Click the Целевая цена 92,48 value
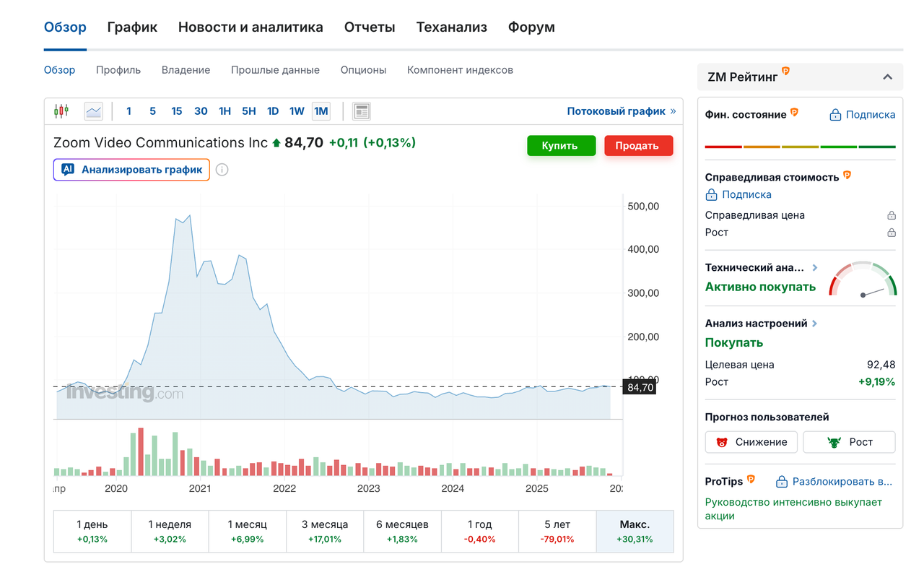 point(881,365)
